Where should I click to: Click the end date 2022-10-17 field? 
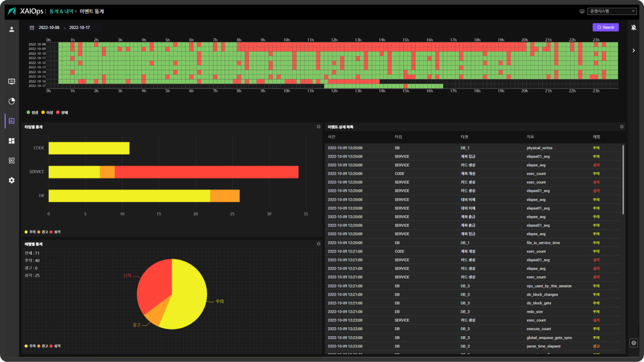tap(80, 28)
